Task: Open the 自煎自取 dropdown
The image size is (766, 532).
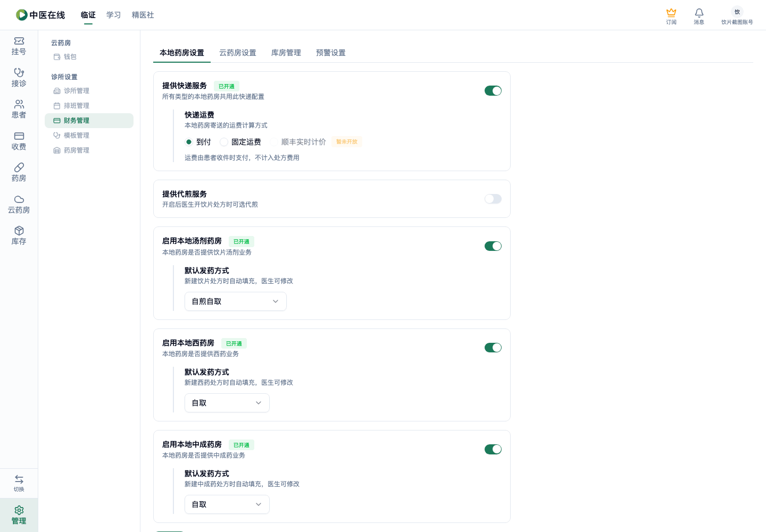Action: [236, 301]
